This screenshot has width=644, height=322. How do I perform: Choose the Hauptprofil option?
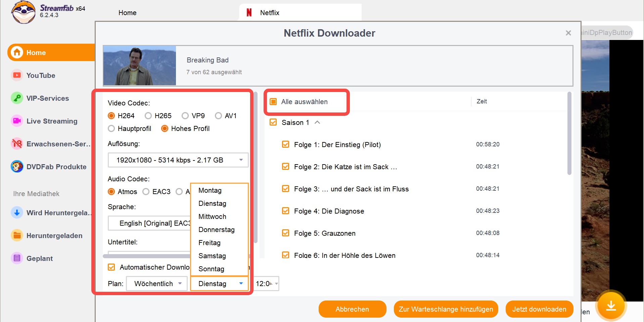tap(111, 129)
